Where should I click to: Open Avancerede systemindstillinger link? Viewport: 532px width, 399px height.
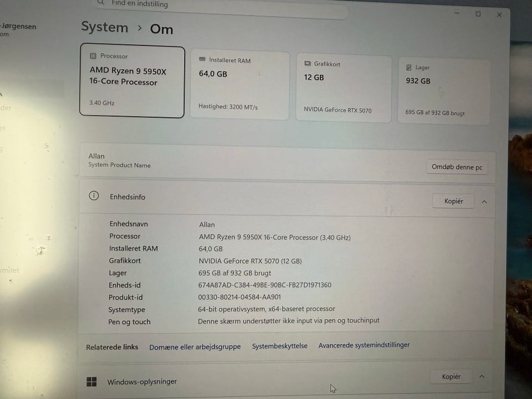pyautogui.click(x=364, y=345)
